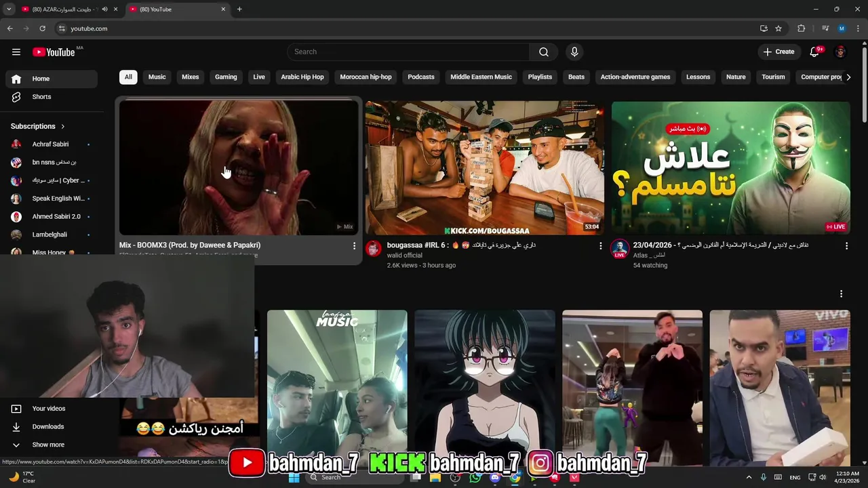Open Achraf Sabiri subscription channel
This screenshot has height=488, width=868.
[52, 144]
